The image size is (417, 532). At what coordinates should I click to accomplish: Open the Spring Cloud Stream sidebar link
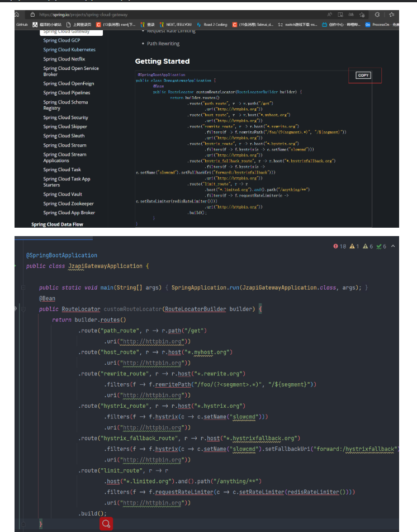(65, 145)
